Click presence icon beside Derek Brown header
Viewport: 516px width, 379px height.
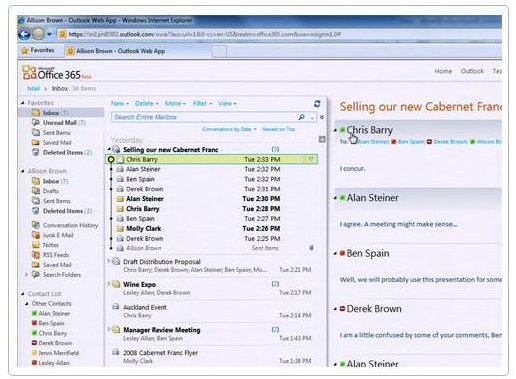(x=342, y=309)
